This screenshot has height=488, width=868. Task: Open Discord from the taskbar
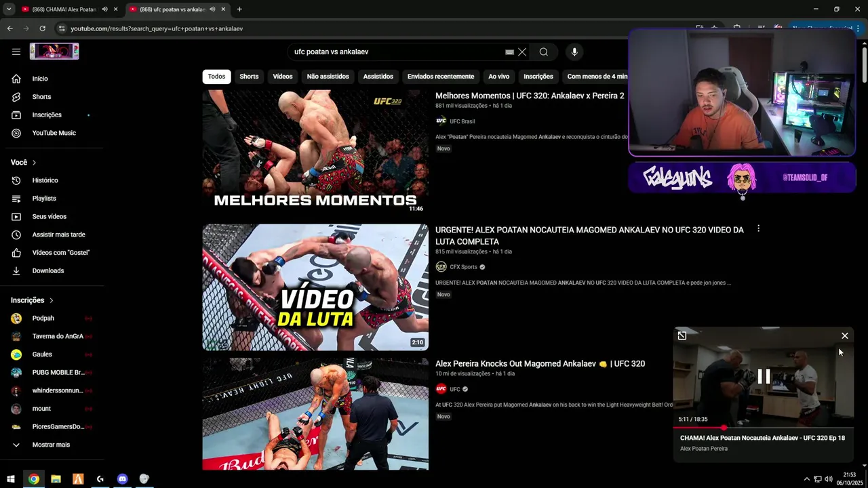point(122,479)
